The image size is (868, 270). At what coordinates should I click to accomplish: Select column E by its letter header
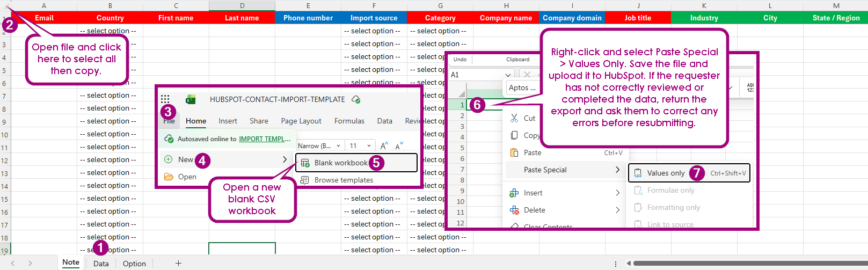(308, 5)
